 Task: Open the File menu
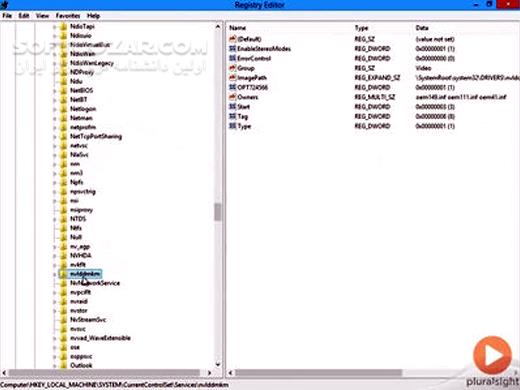coord(7,16)
